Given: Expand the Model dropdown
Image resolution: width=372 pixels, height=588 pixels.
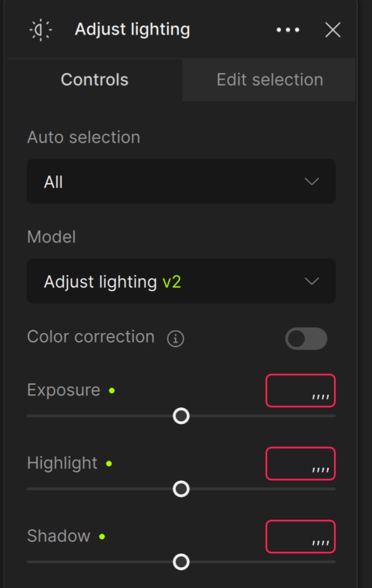Looking at the screenshot, I should coord(181,281).
